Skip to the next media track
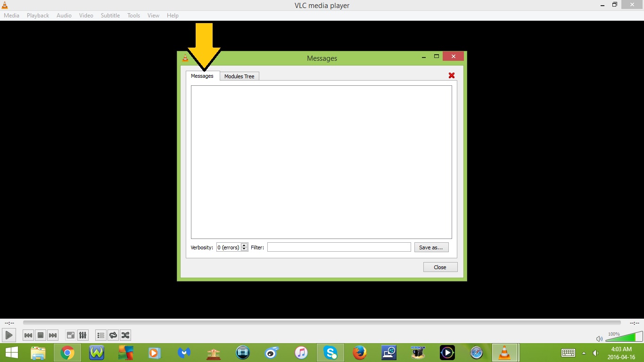Screen dimensions: 644x362 point(53,335)
